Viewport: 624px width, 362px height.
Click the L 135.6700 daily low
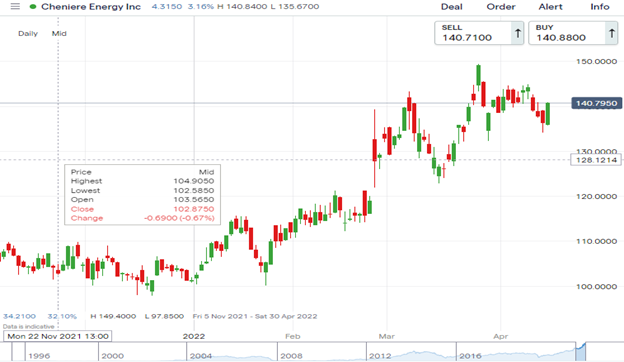point(294,7)
